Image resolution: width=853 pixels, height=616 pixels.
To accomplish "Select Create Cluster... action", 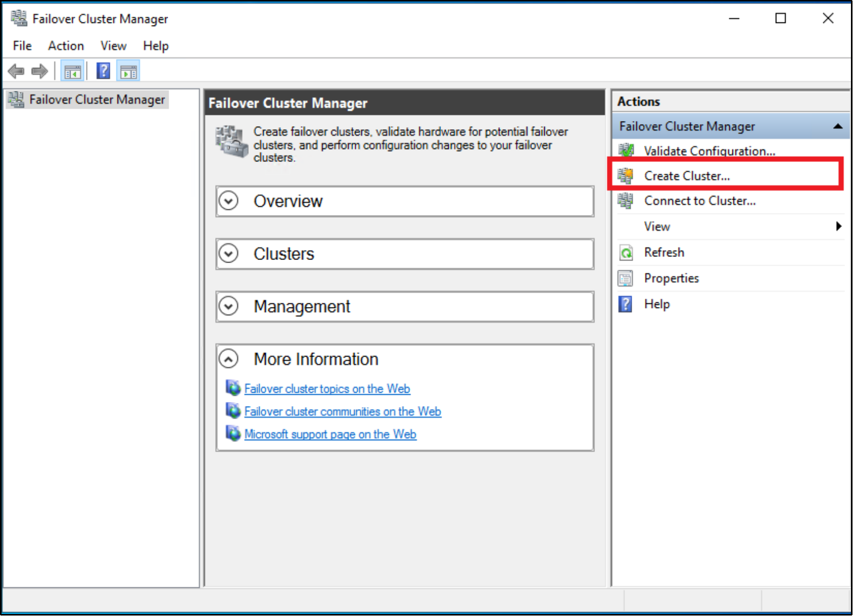I will point(687,176).
